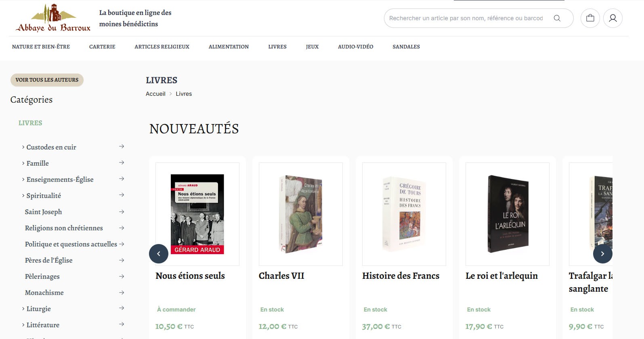Follow the Accueil breadcrumb link
Image resolution: width=644 pixels, height=339 pixels.
coord(155,94)
